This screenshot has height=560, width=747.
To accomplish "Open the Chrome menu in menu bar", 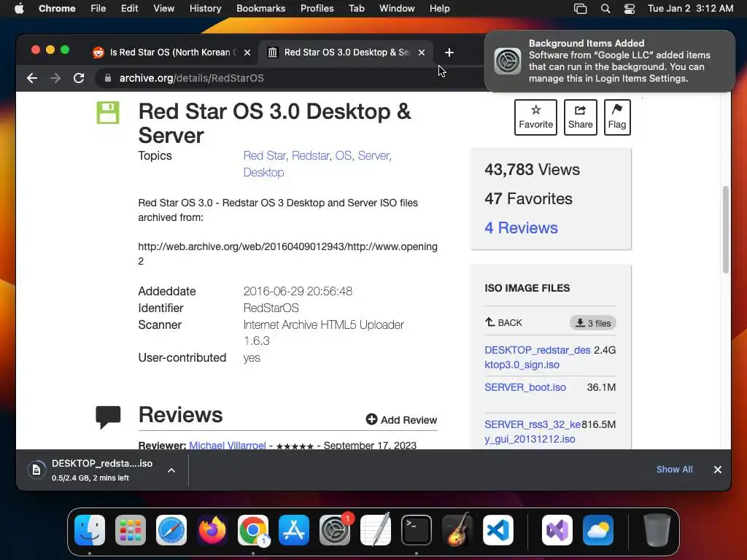I will point(57,9).
